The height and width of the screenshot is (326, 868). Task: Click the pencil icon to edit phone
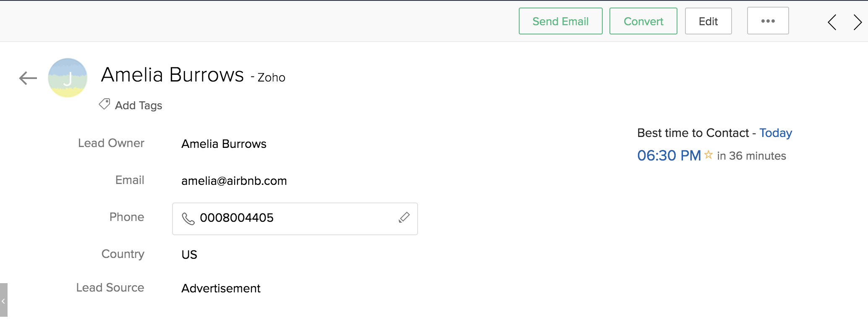pyautogui.click(x=404, y=217)
